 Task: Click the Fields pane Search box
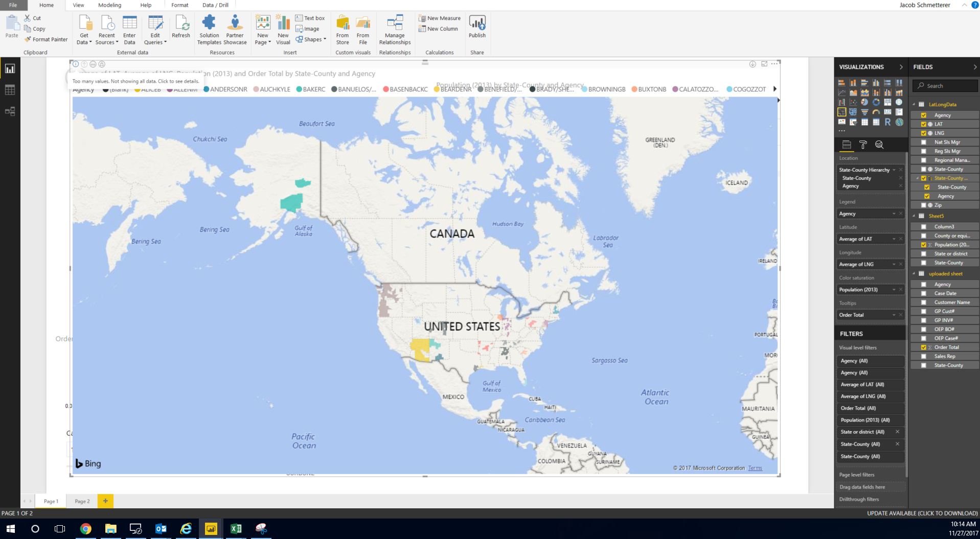(946, 86)
